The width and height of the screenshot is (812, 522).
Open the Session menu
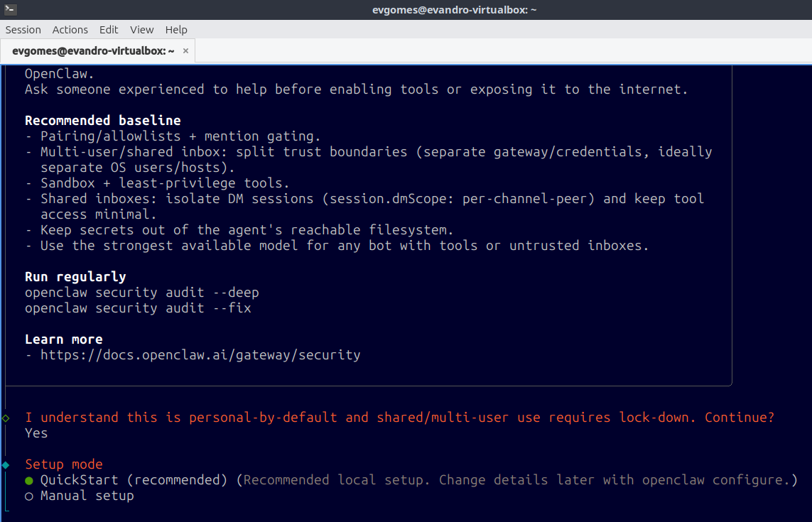23,30
